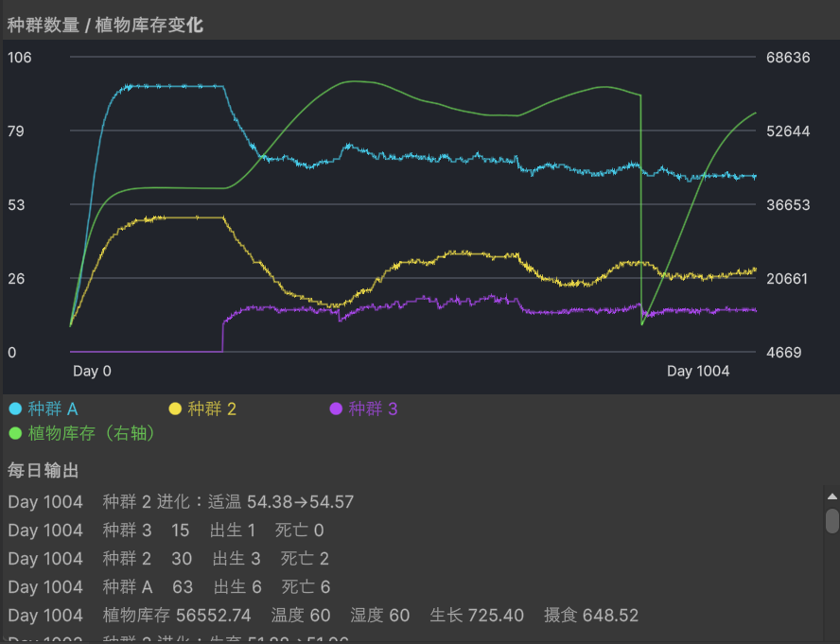Click the Day 1004 axis label
The image size is (840, 644).
pos(698,371)
